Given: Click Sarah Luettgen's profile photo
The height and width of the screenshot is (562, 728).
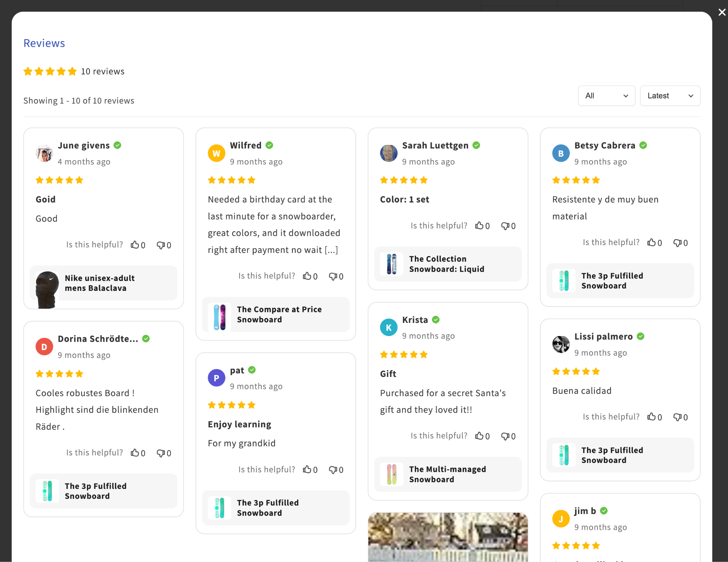Looking at the screenshot, I should (x=389, y=153).
